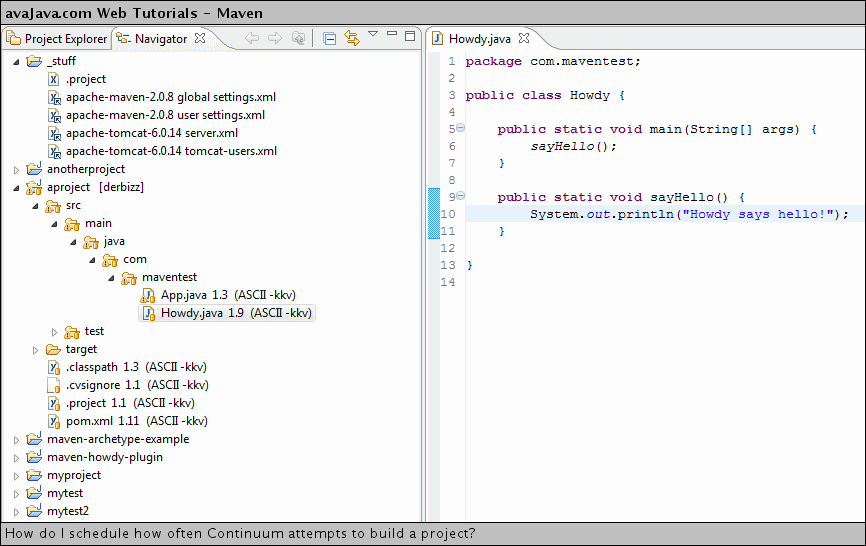
Task: Click the Howdy.java file icon in tree
Action: 149,314
